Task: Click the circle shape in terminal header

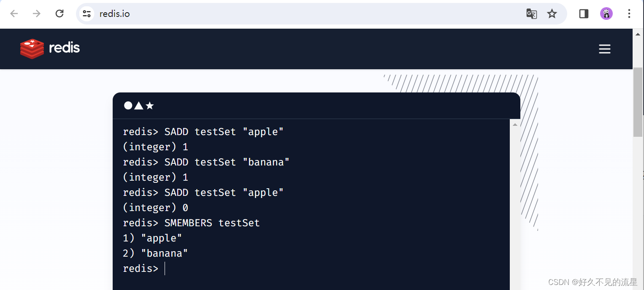Action: [x=128, y=106]
